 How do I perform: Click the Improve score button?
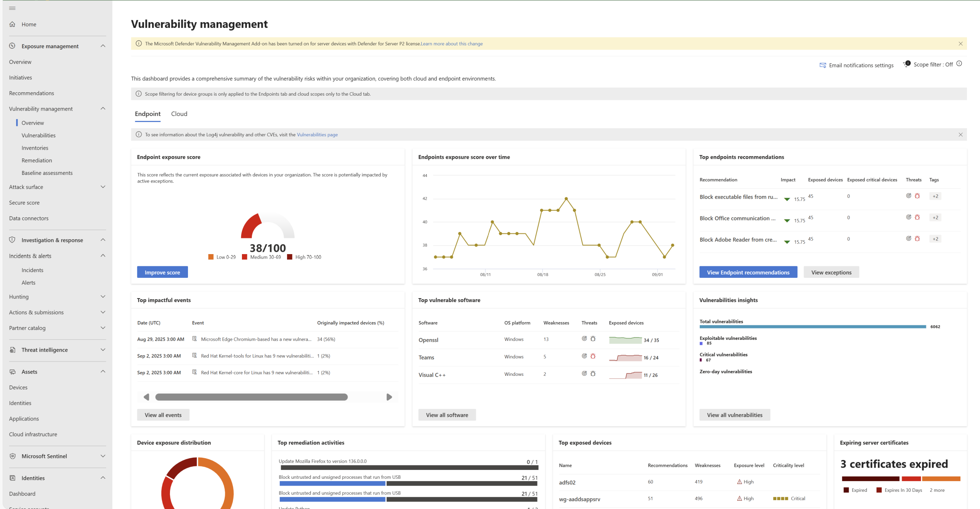pos(162,272)
